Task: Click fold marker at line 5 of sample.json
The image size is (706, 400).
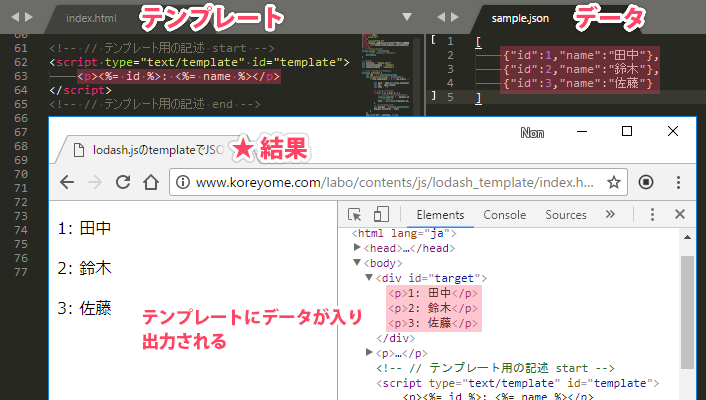Action: point(433,96)
